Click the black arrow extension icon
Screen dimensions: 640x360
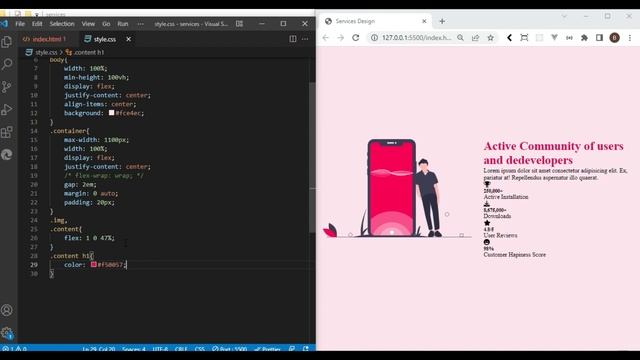coord(509,38)
